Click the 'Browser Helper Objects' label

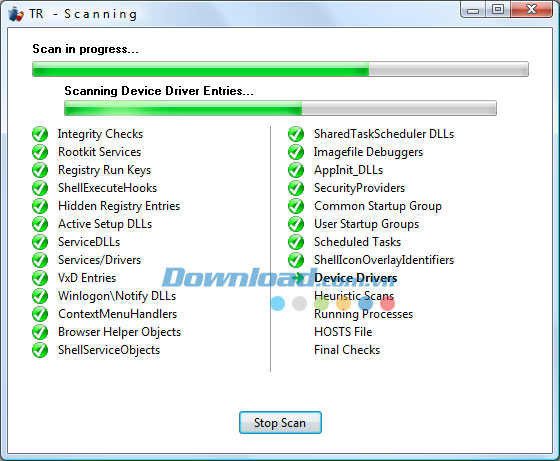coord(120,332)
